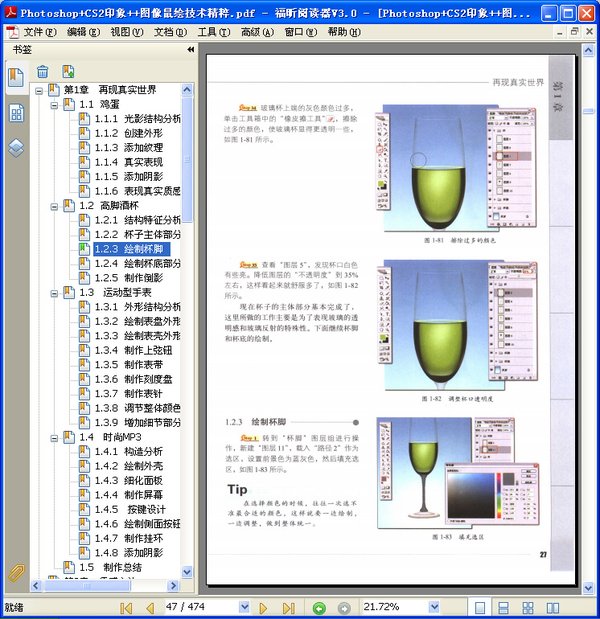Minimize the document child window

tap(559, 32)
